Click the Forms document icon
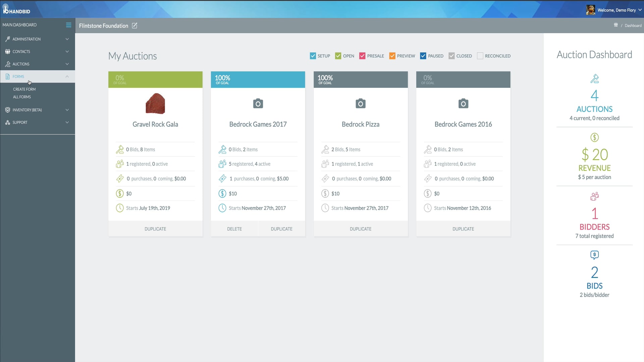Screen dimensions: 644x362 [x=8, y=76]
